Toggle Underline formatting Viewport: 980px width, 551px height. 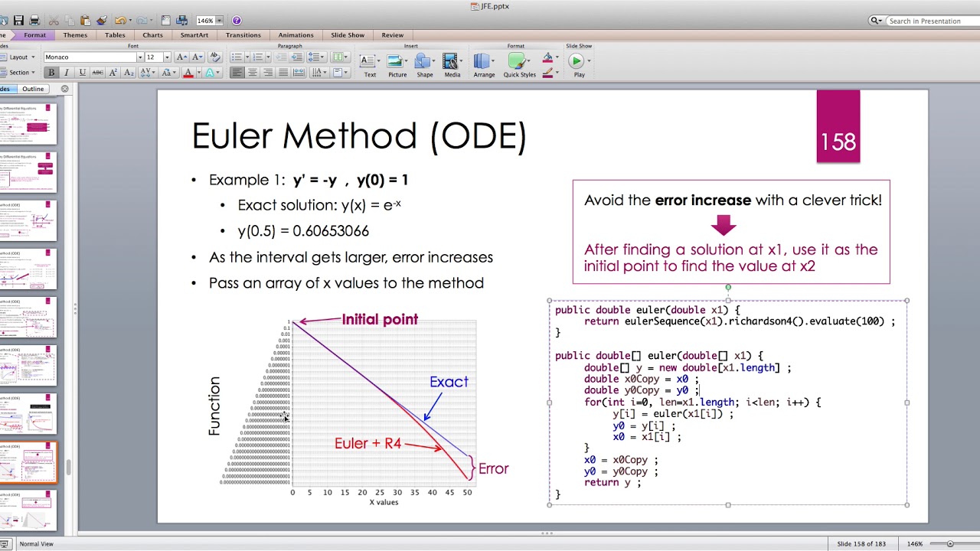click(82, 73)
